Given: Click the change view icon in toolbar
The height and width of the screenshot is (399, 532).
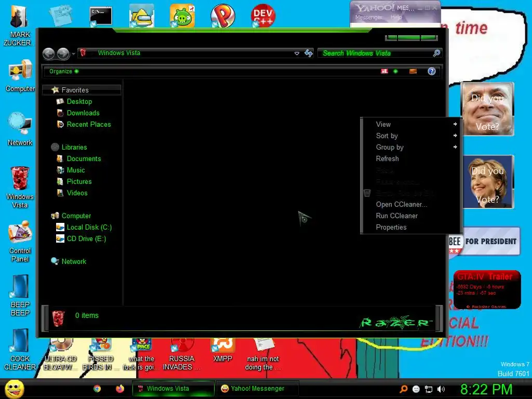Looking at the screenshot, I should 384,71.
